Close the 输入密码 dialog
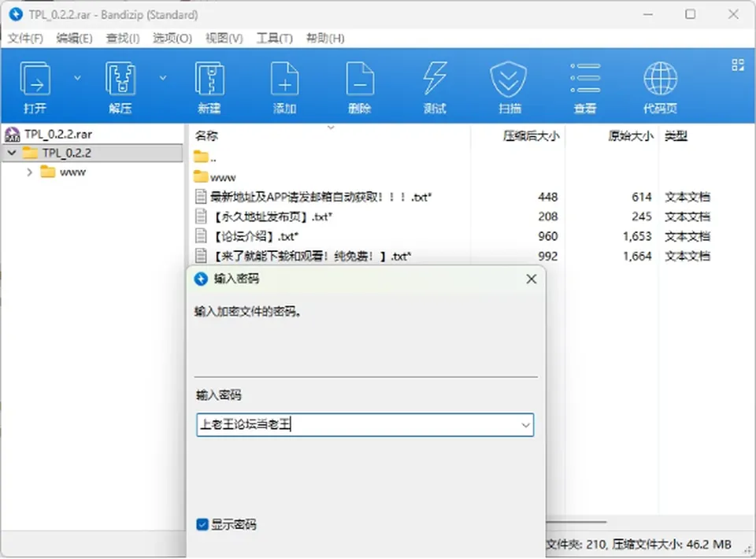Screen dimensions: 756x559 [532, 279]
